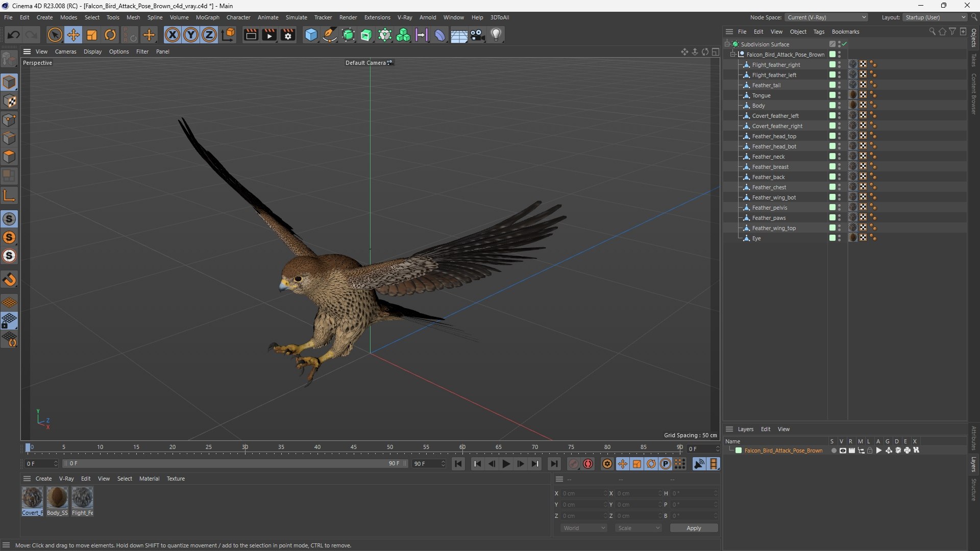Go to start of animation
Viewport: 980px width, 551px height.
click(458, 464)
